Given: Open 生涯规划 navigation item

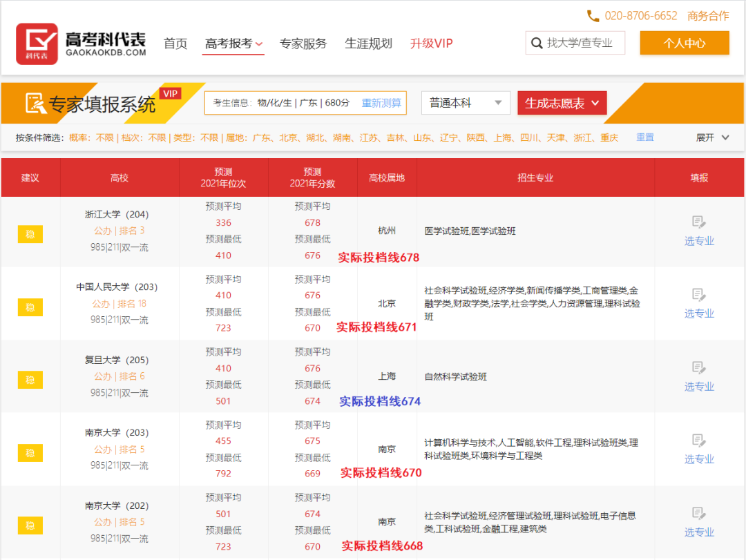Looking at the screenshot, I should click(368, 44).
